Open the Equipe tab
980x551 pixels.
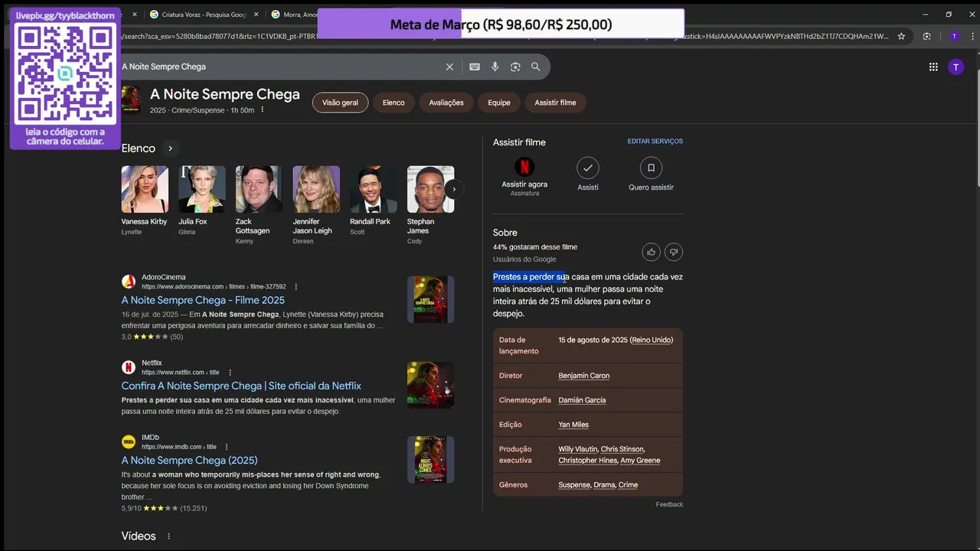pyautogui.click(x=499, y=103)
